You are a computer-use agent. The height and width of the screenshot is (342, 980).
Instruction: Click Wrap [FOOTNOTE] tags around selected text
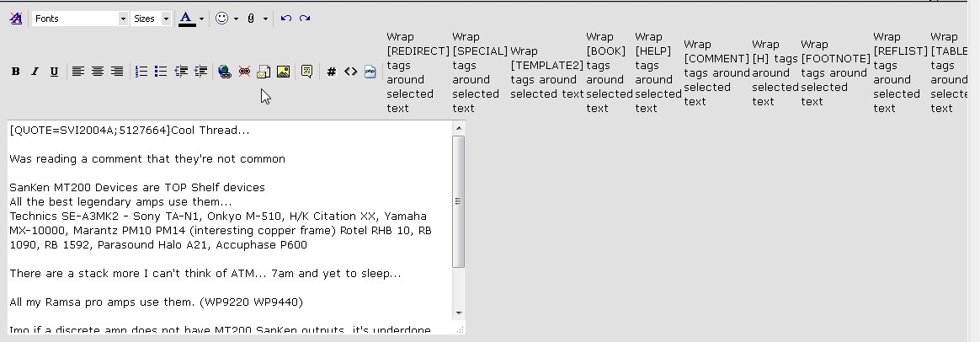tap(836, 72)
